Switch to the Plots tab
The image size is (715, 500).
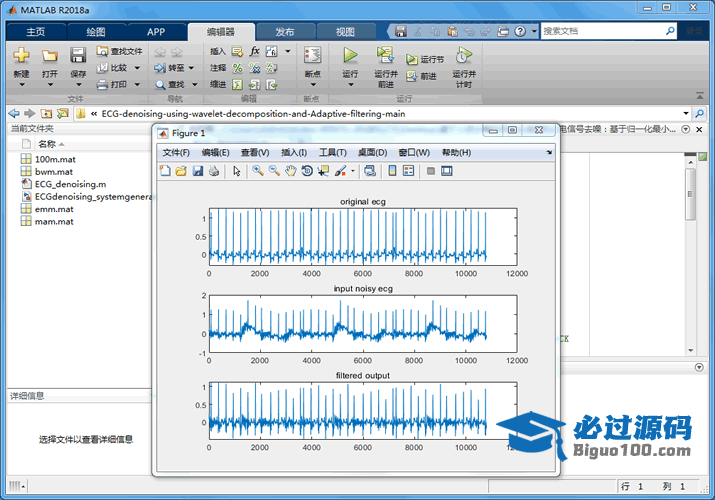tap(96, 32)
